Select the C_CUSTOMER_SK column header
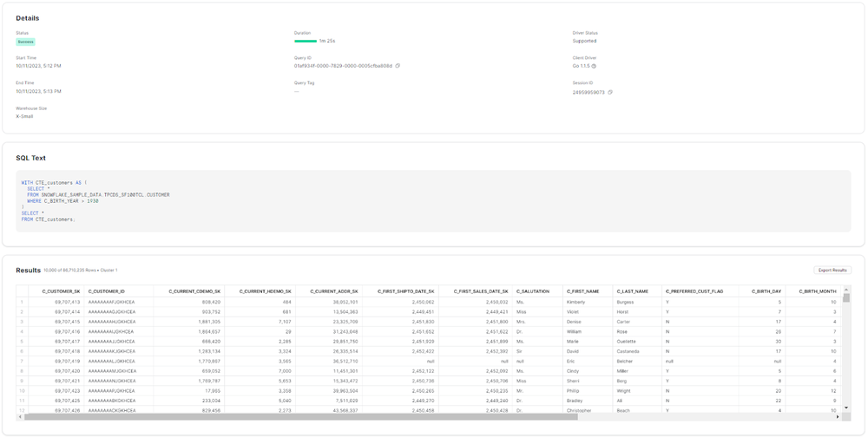 pyautogui.click(x=61, y=291)
